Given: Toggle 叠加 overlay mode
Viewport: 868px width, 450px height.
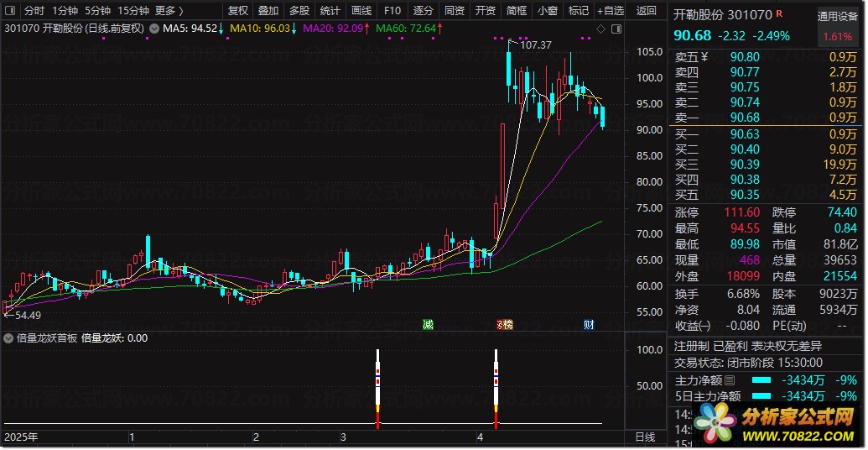Looking at the screenshot, I should 268,11.
